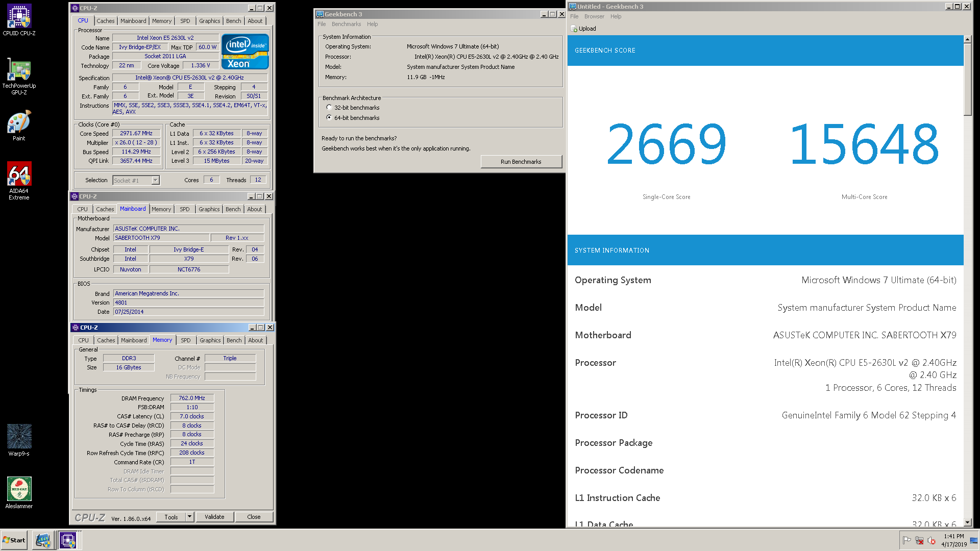This screenshot has height=551, width=980.
Task: Select 64-bit benchmarks option
Action: click(x=329, y=117)
